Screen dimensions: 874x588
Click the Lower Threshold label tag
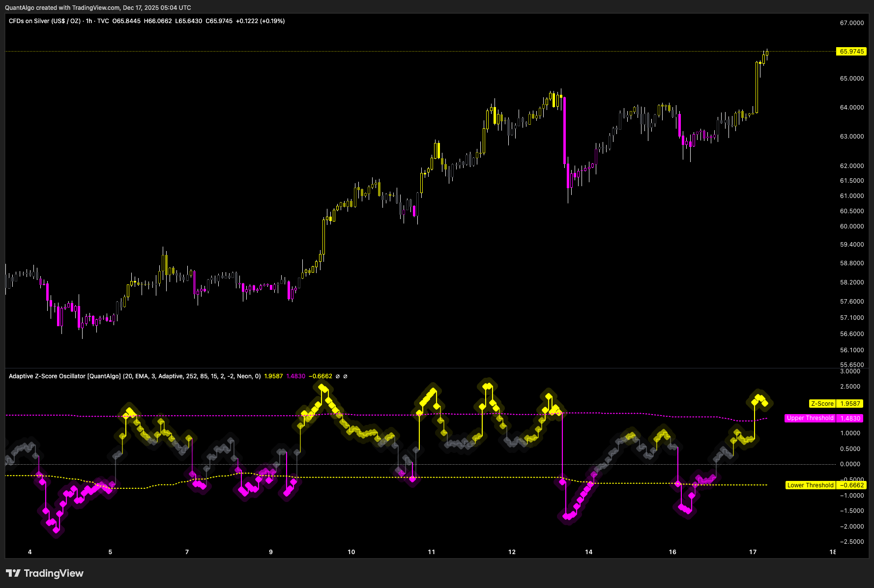(810, 485)
